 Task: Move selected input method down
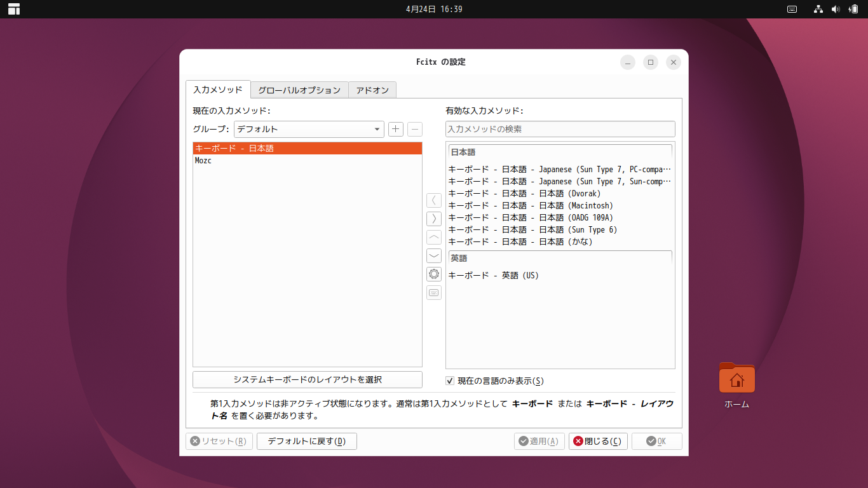434,255
